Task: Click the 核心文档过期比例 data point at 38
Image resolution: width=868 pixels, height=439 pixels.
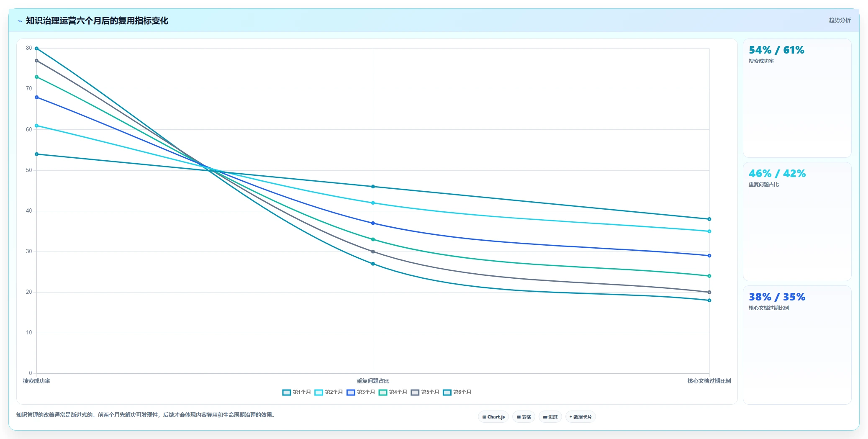Action: point(709,219)
